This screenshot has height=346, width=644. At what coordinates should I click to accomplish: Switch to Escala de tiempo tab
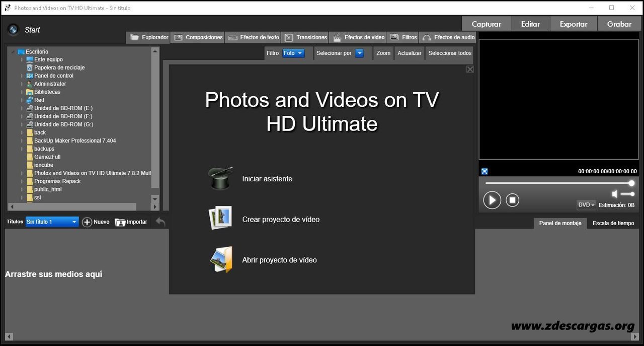click(613, 223)
